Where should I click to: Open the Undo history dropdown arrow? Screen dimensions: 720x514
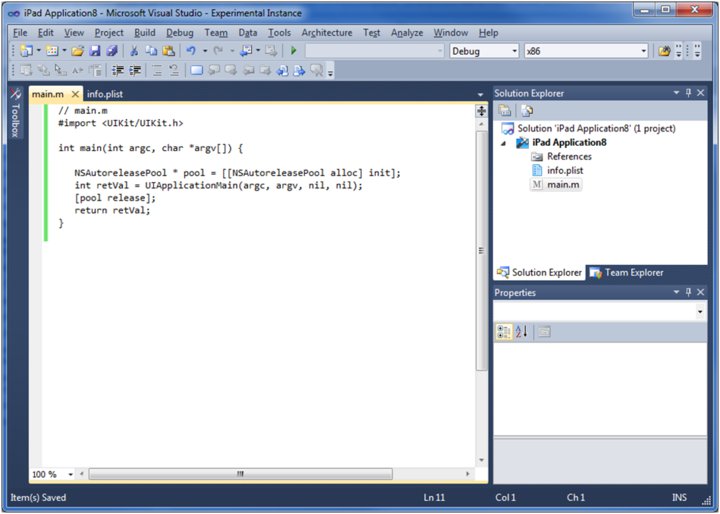point(205,51)
